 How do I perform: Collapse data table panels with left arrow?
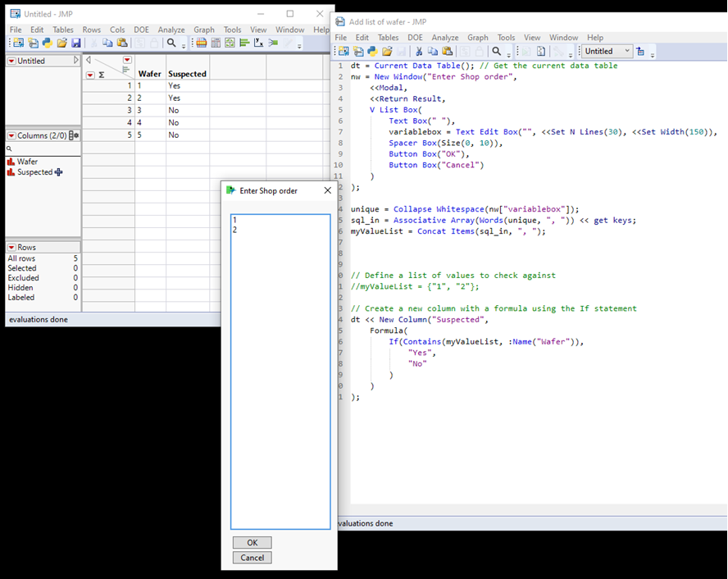point(89,60)
